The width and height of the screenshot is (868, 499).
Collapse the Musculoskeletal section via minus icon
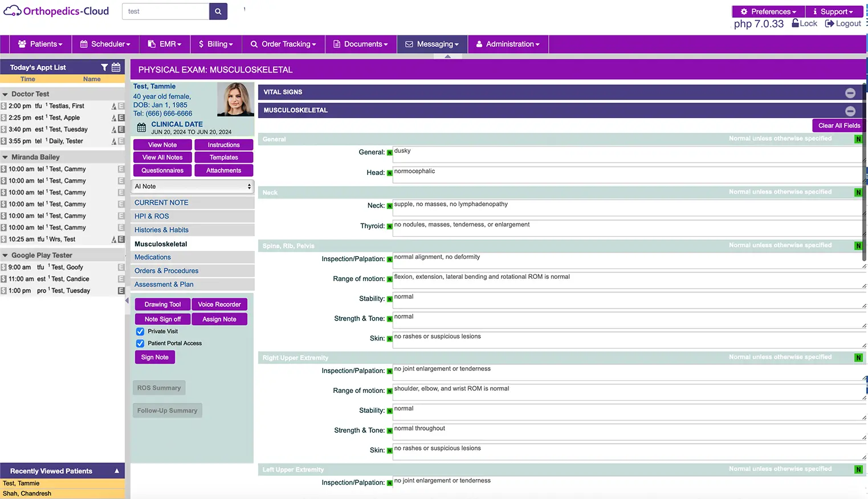(x=850, y=111)
